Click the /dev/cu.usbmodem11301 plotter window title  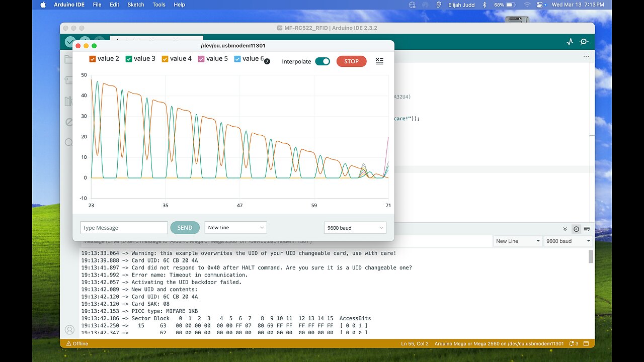233,46
